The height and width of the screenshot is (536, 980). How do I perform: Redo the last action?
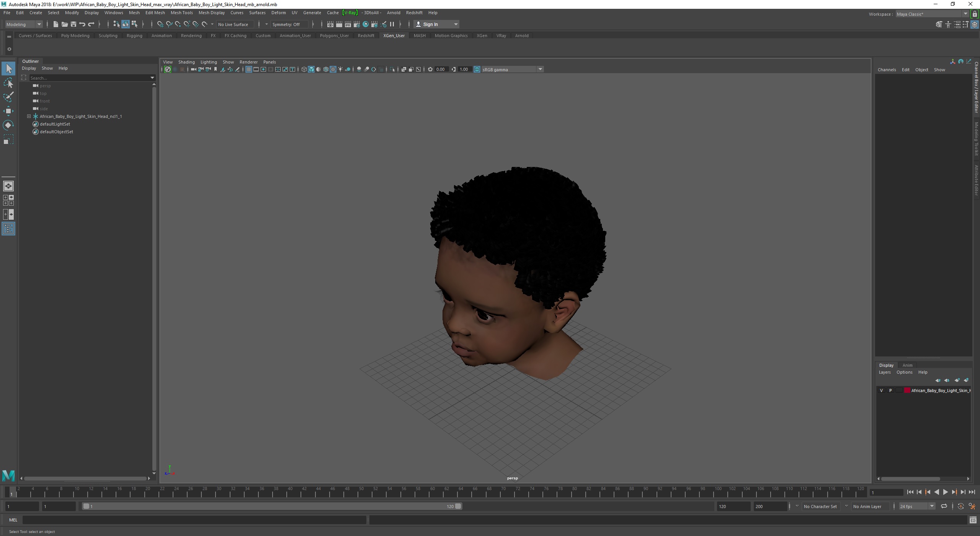pyautogui.click(x=91, y=24)
